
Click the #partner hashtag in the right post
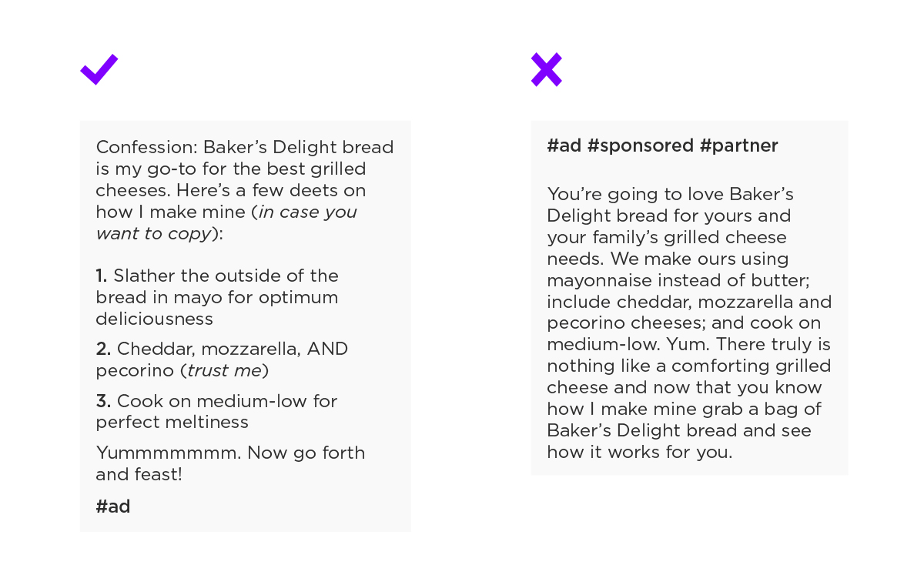739,145
